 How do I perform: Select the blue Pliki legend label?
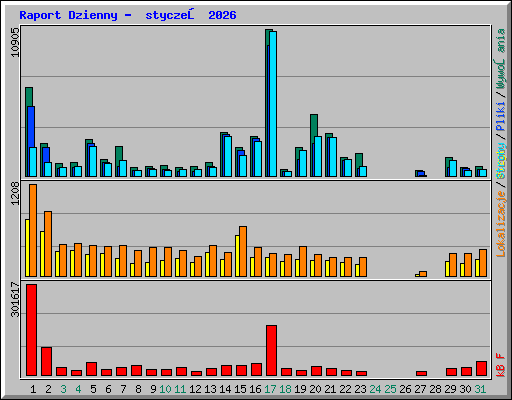501,117
